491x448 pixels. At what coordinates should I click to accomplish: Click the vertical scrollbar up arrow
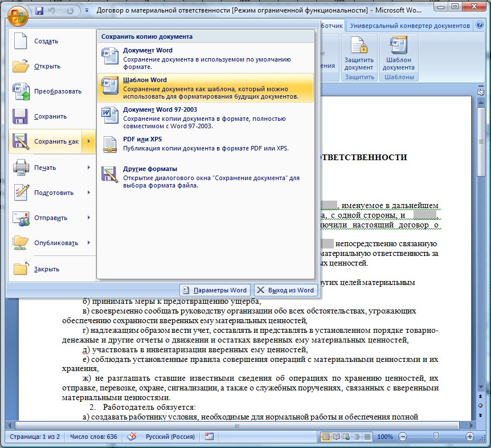pyautogui.click(x=481, y=103)
